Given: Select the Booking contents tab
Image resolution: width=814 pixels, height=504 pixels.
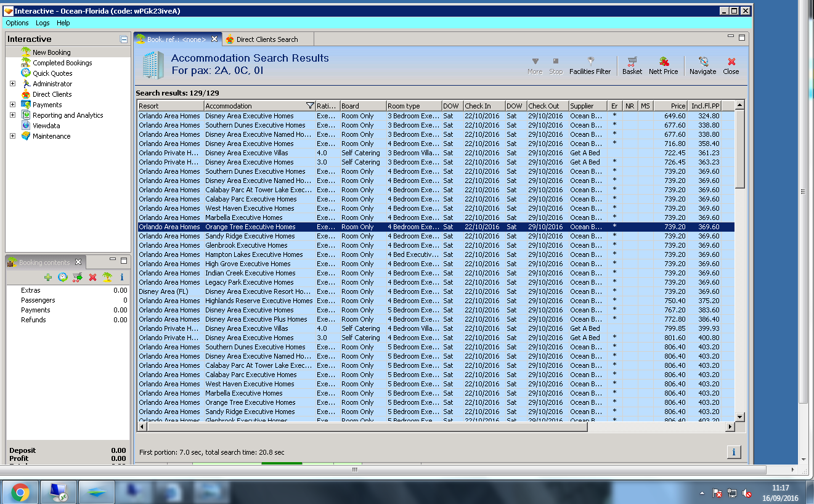Looking at the screenshot, I should [x=44, y=262].
